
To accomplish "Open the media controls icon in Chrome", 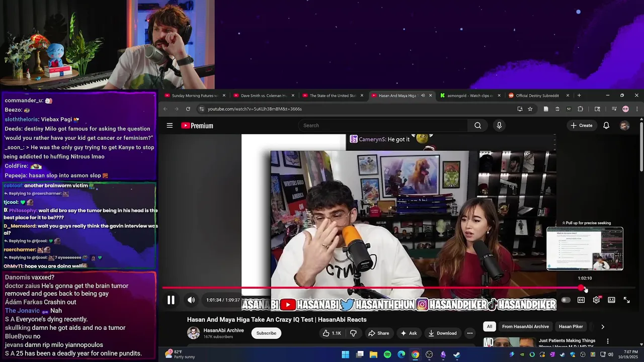I will pos(614,109).
